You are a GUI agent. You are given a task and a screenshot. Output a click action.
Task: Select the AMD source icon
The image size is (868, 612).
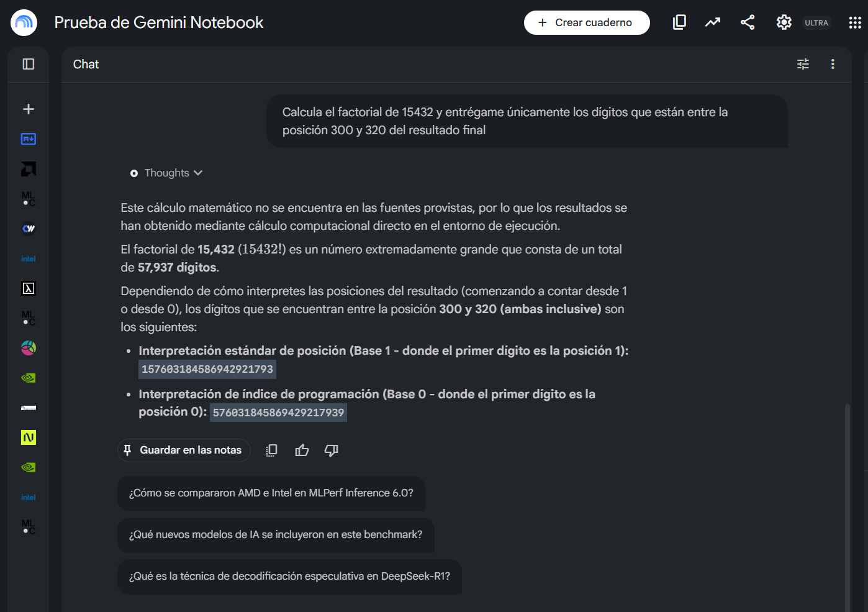29,169
